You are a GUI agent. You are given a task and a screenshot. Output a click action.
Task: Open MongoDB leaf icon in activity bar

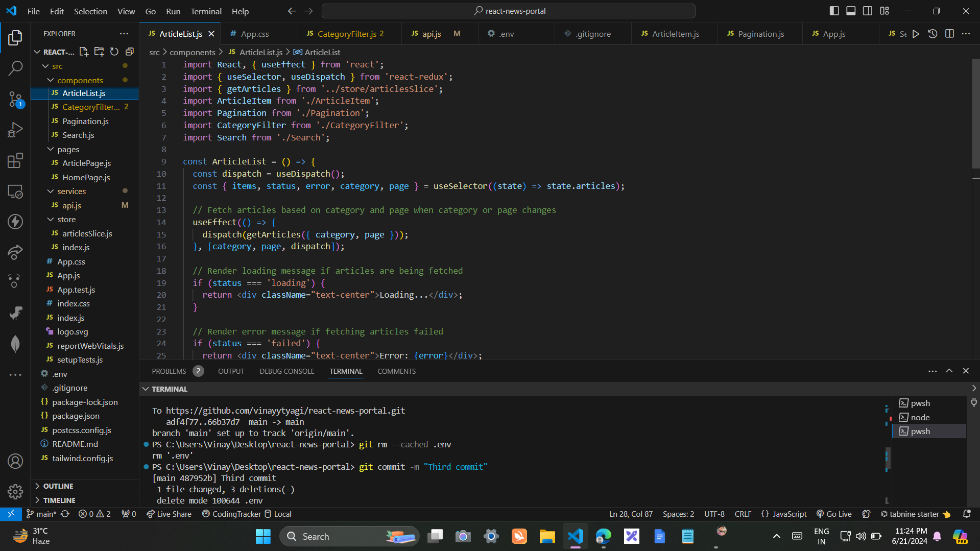pos(15,344)
